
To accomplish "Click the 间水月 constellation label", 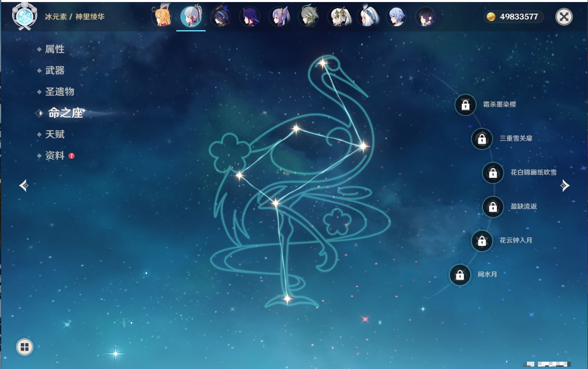I will click(x=487, y=274).
